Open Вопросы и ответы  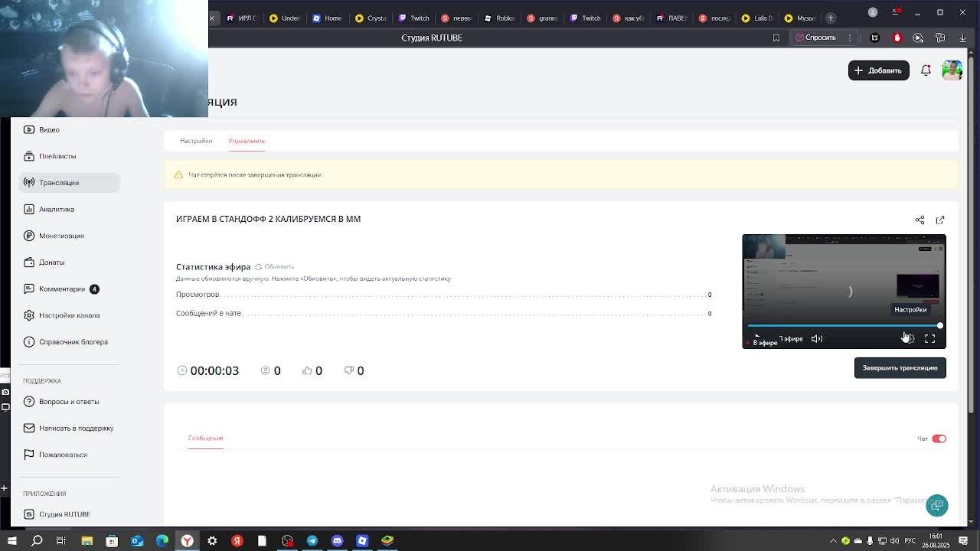tap(69, 402)
